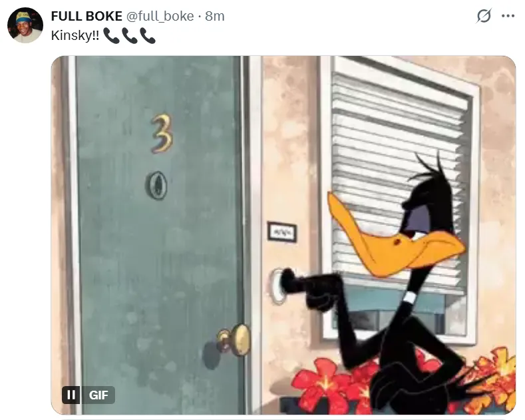Open the three-dot more options menu
525x420 pixels.
tap(508, 16)
